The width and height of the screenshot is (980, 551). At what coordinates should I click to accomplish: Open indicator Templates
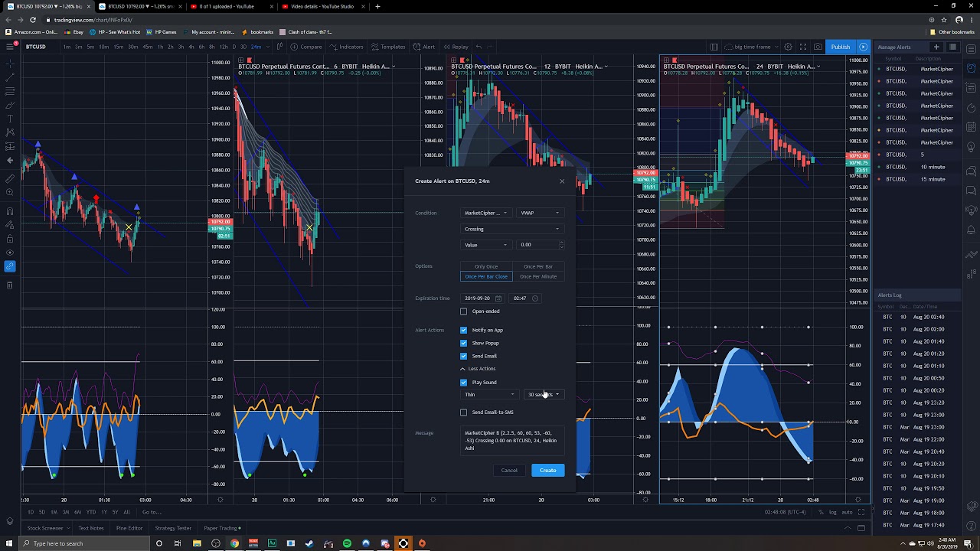click(x=388, y=47)
